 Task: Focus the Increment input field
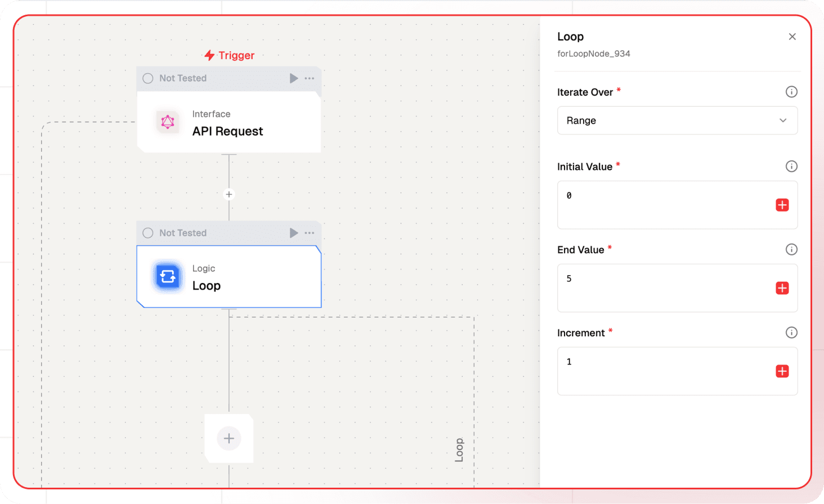click(677, 371)
